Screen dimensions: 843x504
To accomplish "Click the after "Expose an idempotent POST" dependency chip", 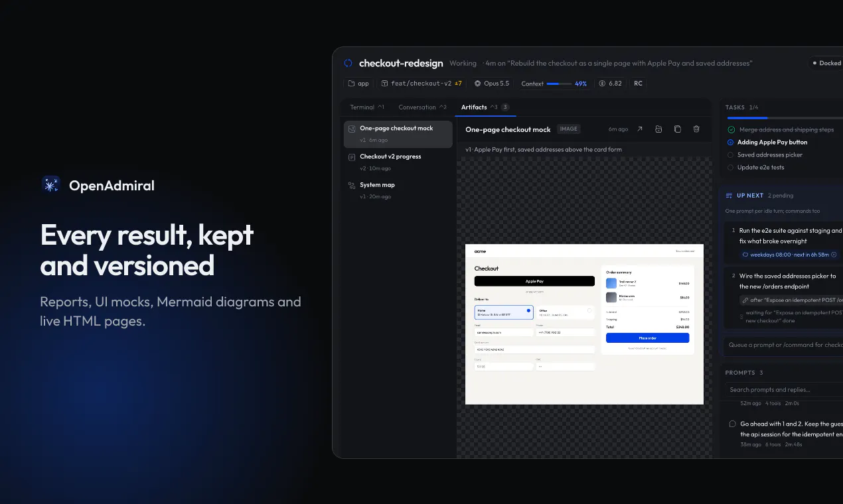I will tap(791, 300).
